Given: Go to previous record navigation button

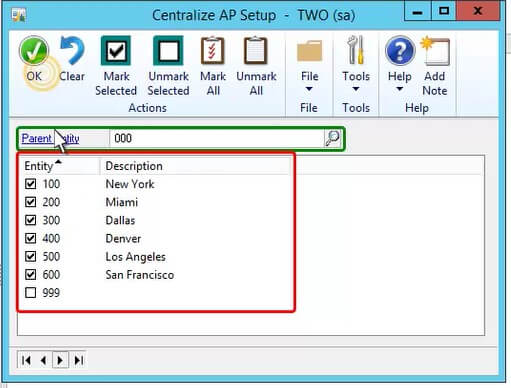Looking at the screenshot, I should pos(43,360).
